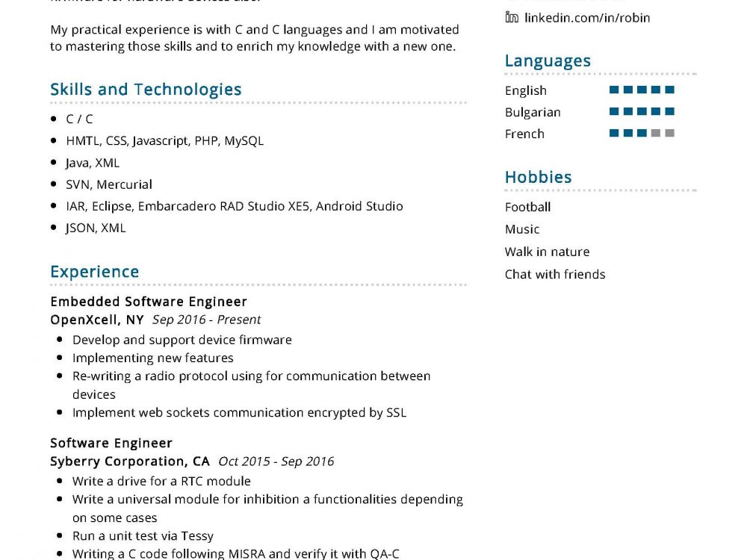The width and height of the screenshot is (747, 560).
Task: Click the Walk in nature hobby
Action: [x=547, y=252]
